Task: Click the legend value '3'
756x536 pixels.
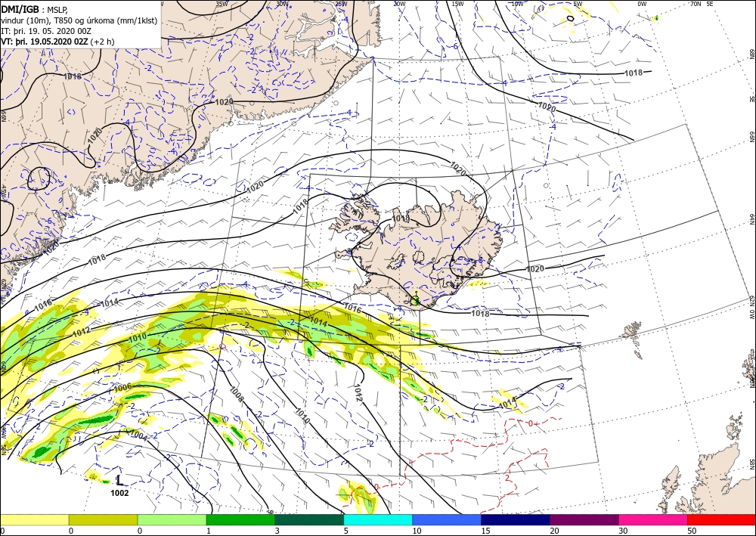Action: (x=277, y=531)
